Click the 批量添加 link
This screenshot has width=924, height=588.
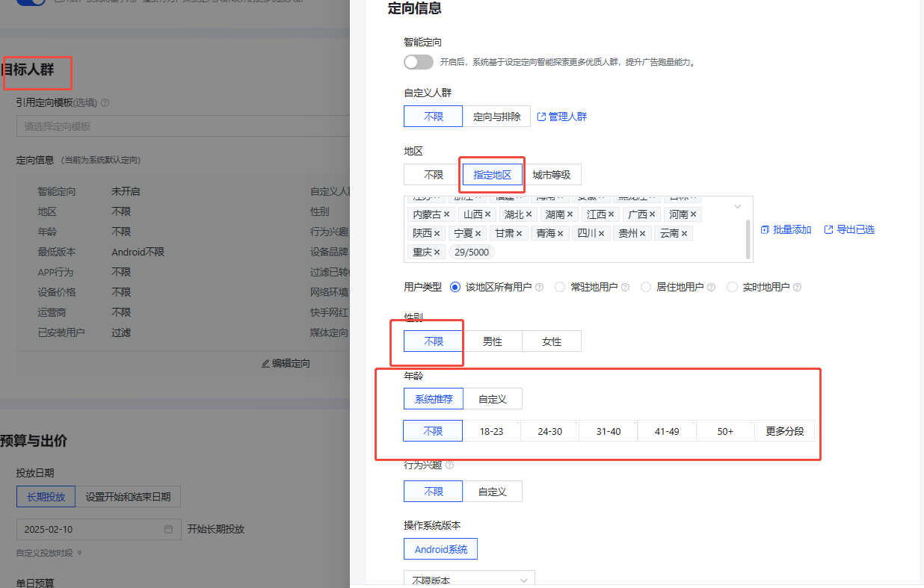point(786,229)
